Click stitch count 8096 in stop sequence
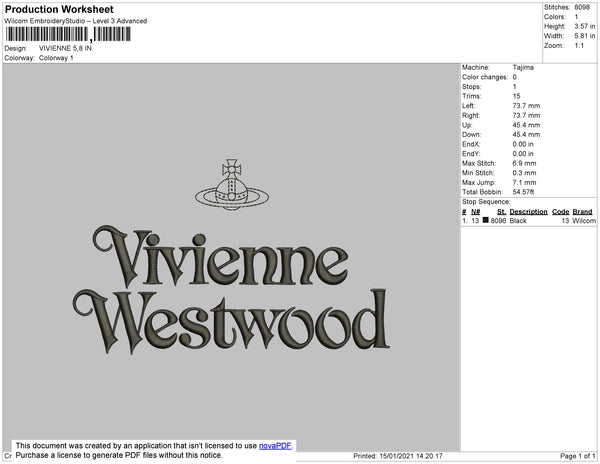This screenshot has width=600, height=464. [x=498, y=221]
